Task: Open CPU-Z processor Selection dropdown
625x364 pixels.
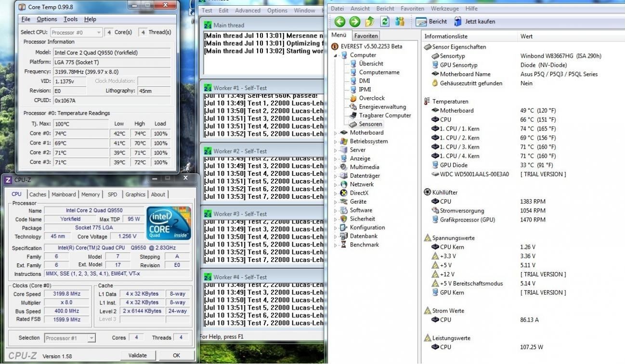Action: (x=70, y=338)
